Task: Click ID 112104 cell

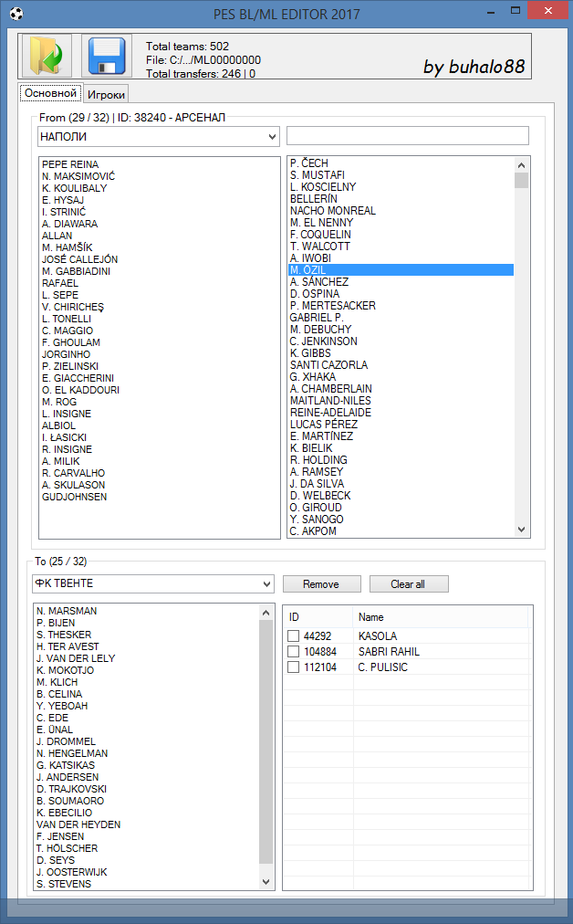Action: pos(319,667)
